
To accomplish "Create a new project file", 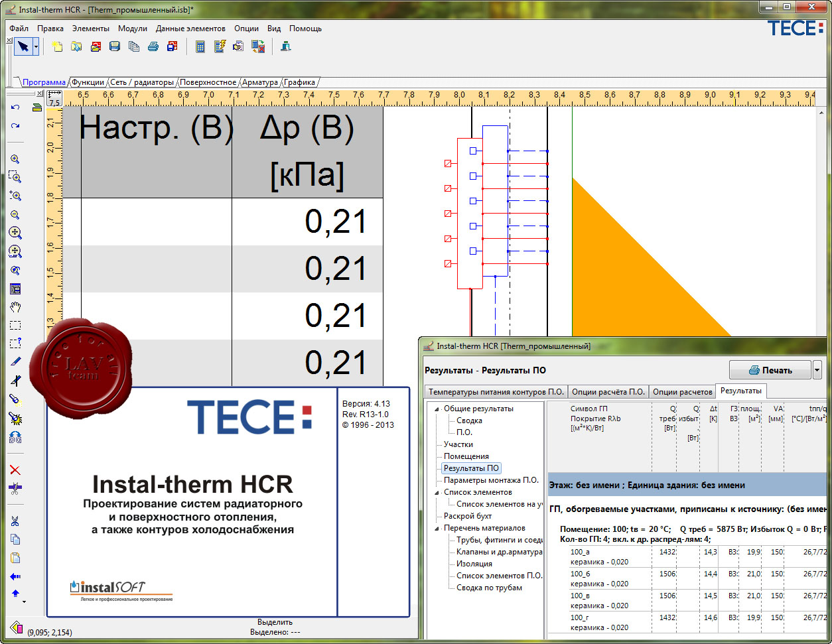I will pos(57,46).
